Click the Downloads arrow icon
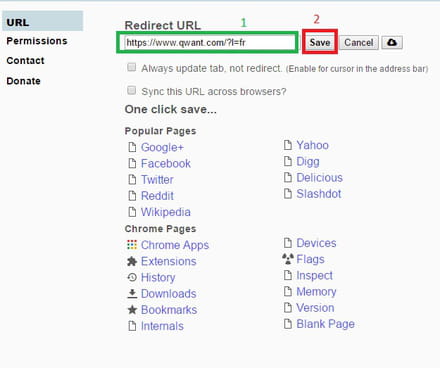 tap(132, 293)
